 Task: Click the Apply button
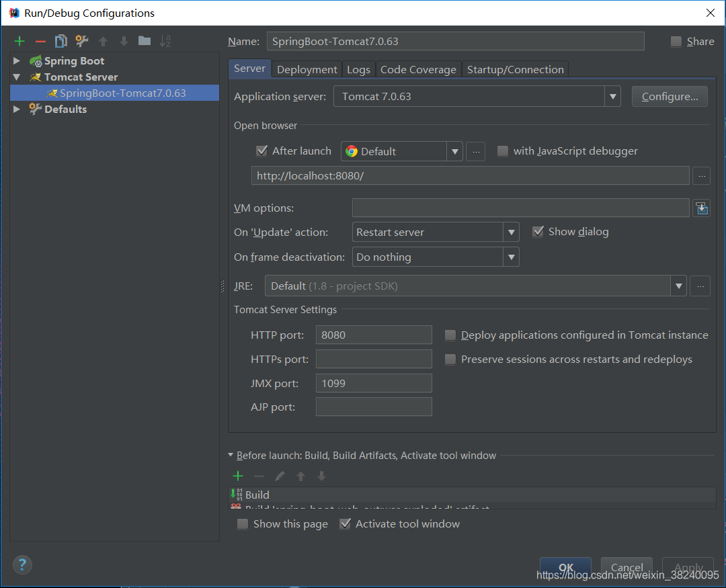(x=688, y=568)
